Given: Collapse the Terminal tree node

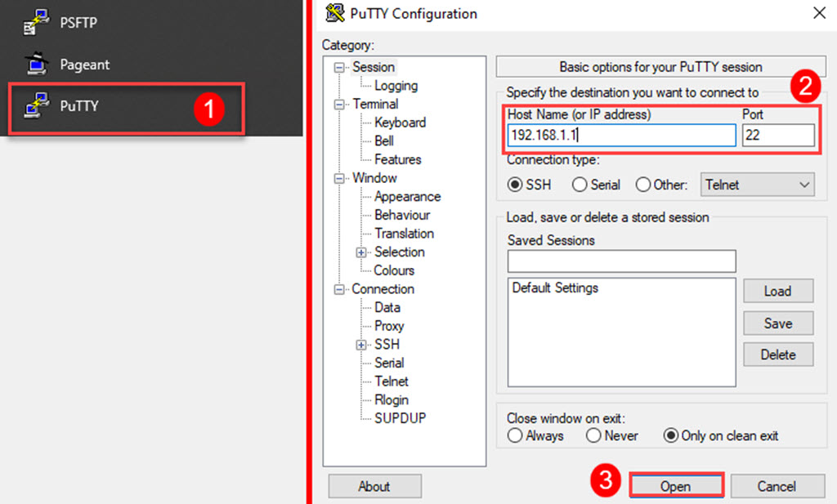Looking at the screenshot, I should tap(339, 104).
